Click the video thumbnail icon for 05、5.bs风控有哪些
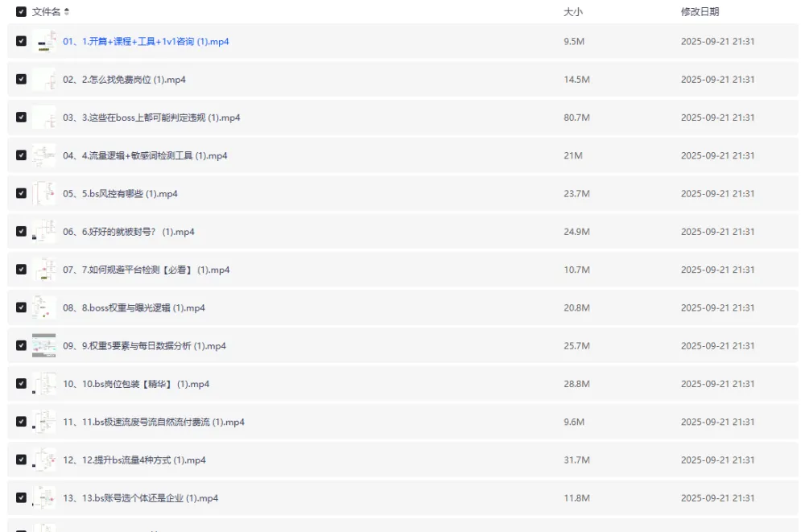Image resolution: width=805 pixels, height=532 pixels. point(44,194)
